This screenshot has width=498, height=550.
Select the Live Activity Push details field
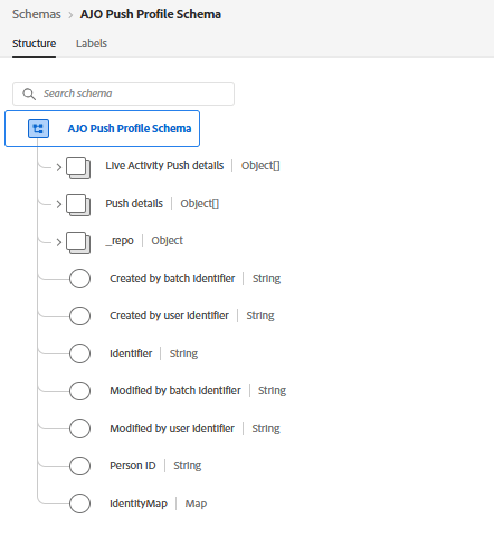click(x=164, y=166)
